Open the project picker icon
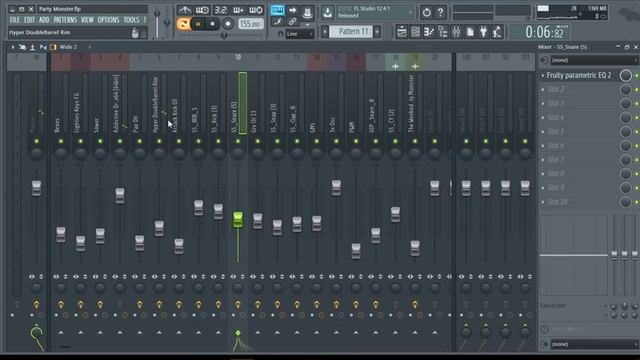The image size is (640, 360). tap(470, 32)
